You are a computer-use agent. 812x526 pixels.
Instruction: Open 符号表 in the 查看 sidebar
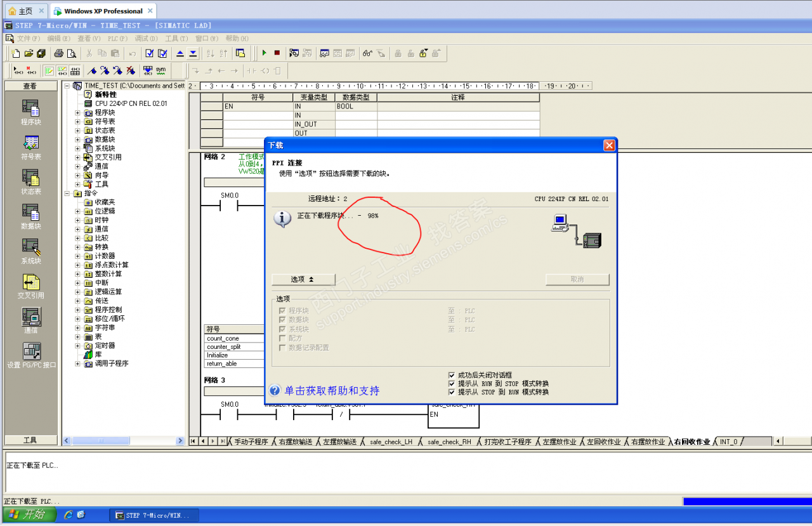click(30, 147)
